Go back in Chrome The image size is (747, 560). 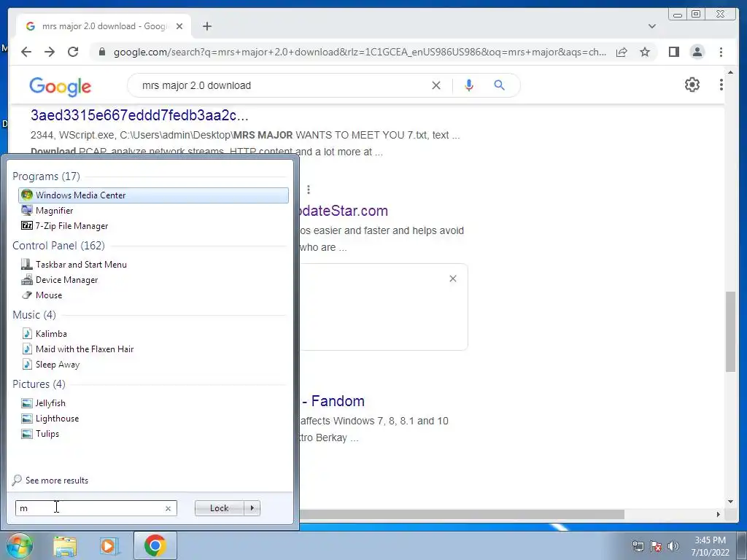(26, 52)
